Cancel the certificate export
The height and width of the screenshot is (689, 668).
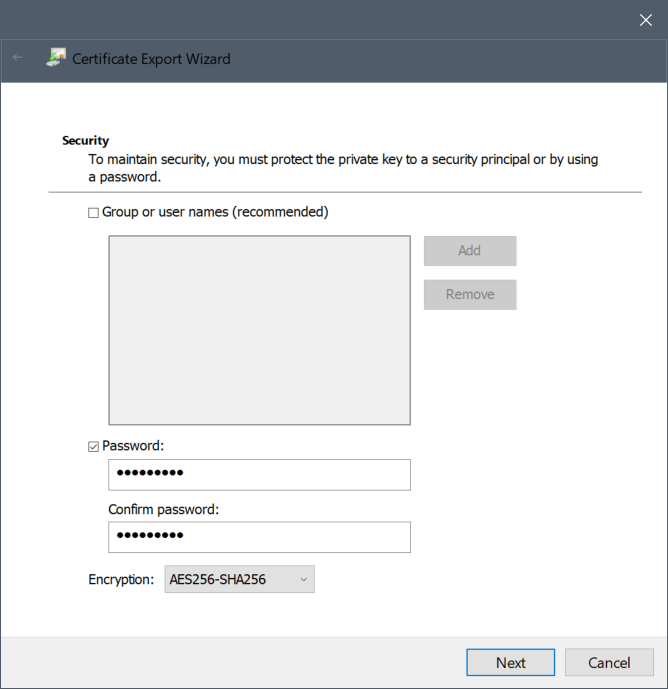(609, 662)
